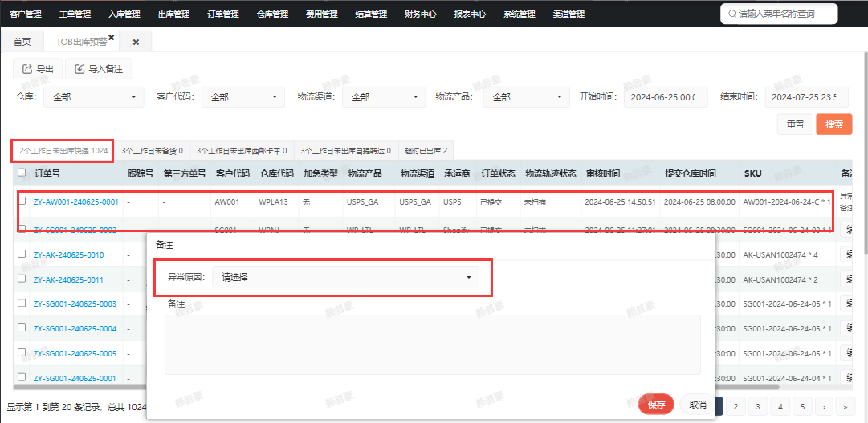Expand the 物流渠道 dropdown

pyautogui.click(x=384, y=97)
